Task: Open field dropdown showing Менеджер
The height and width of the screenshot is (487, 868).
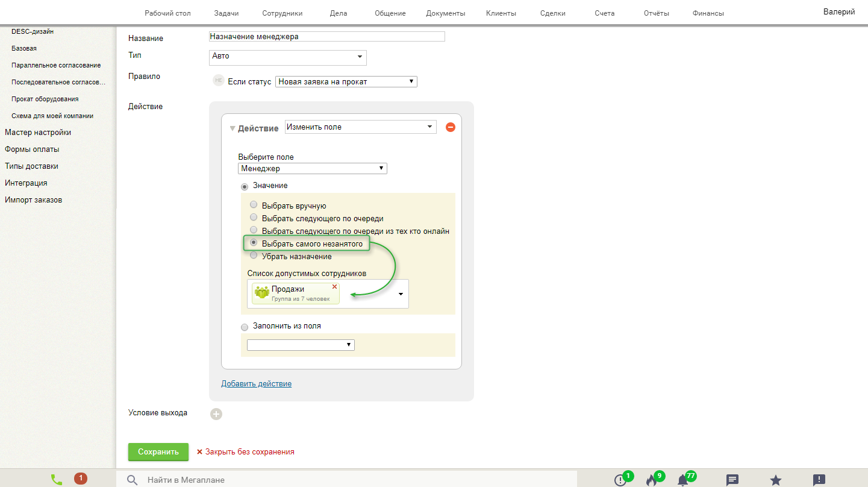Action: point(313,168)
